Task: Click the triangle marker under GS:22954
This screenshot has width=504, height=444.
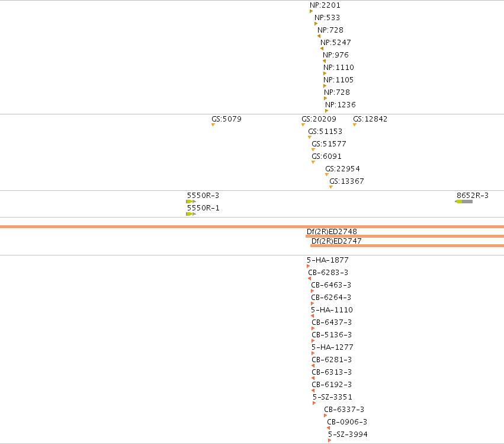Action: click(327, 175)
